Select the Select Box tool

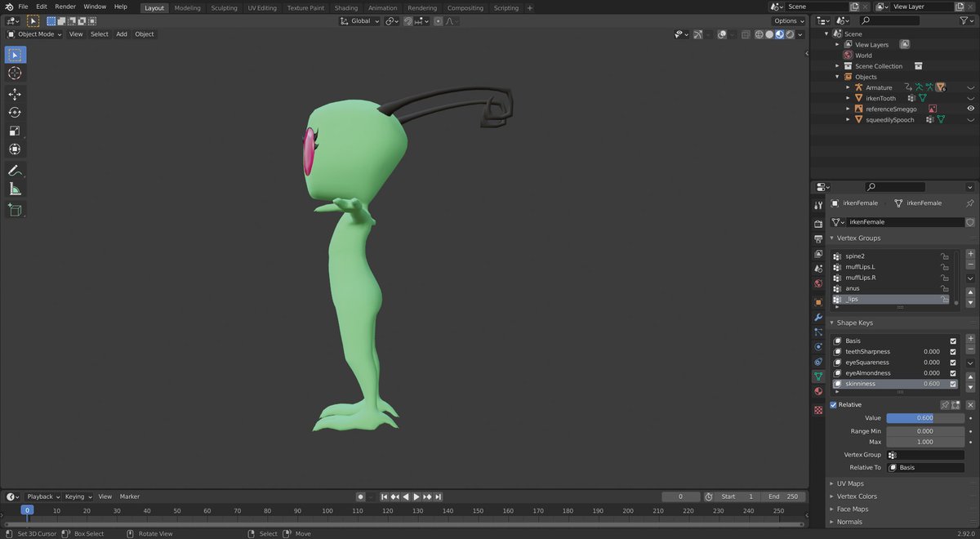15,55
